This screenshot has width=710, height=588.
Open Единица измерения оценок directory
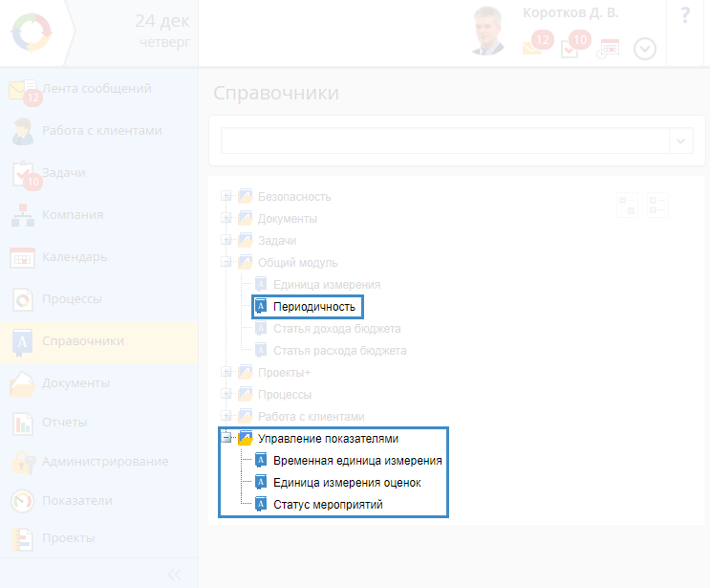pos(347,483)
